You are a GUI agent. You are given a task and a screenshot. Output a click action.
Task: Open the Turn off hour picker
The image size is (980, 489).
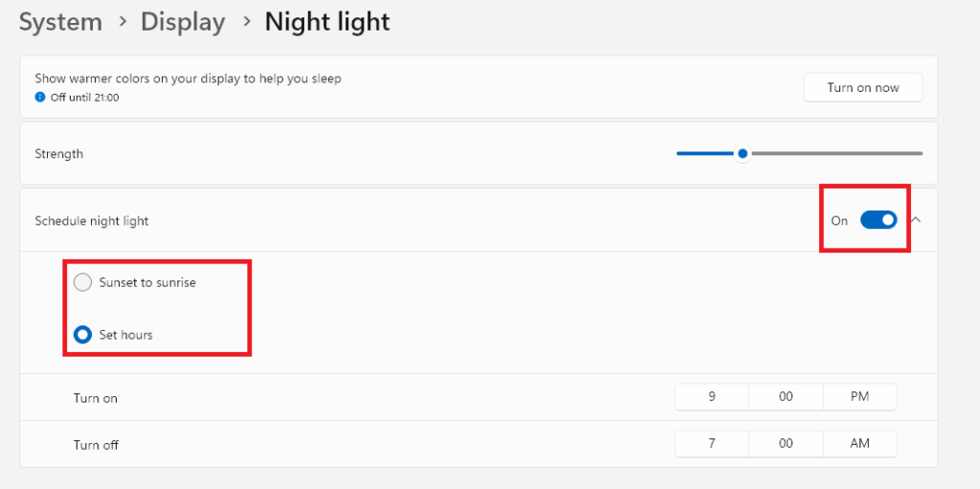[x=712, y=444]
